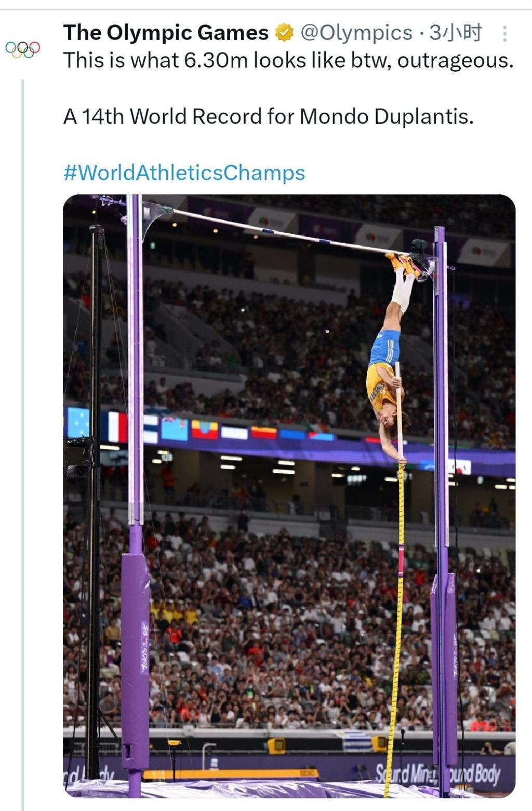This screenshot has height=811, width=532.
Task: Click the '6.30m looks like' tweet text
Action: point(288,61)
